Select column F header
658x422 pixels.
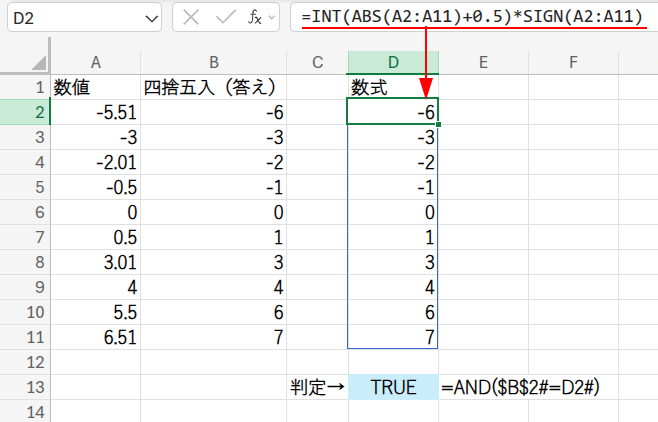tap(573, 62)
